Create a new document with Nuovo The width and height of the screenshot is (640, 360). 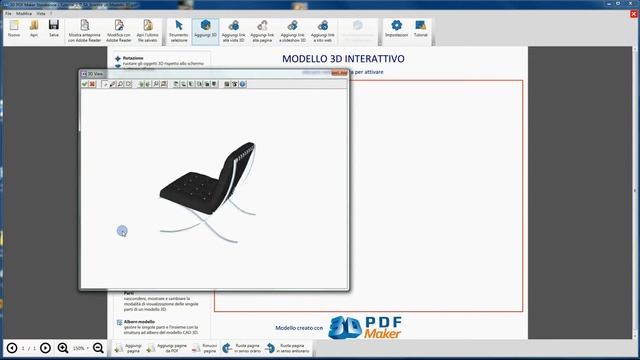(14, 29)
